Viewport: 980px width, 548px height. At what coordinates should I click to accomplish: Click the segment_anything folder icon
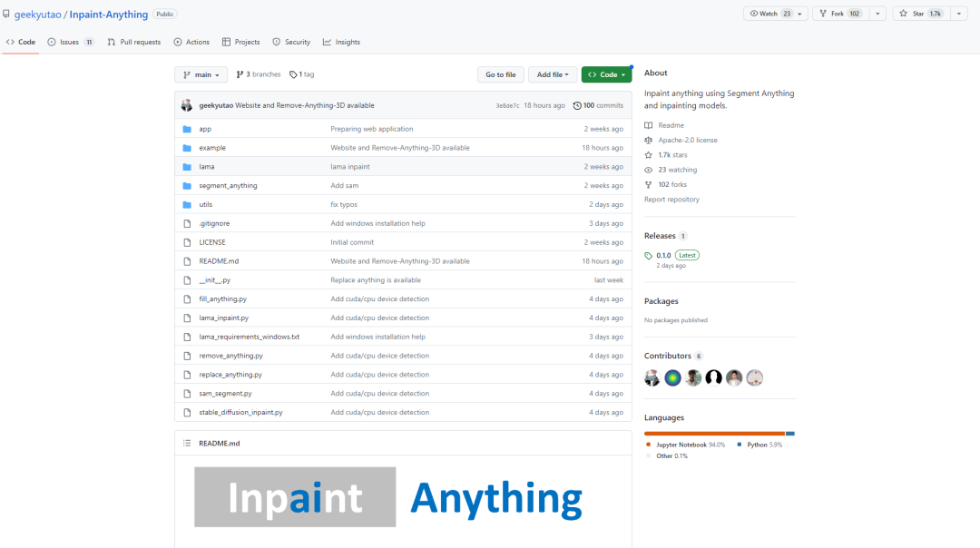[187, 186]
